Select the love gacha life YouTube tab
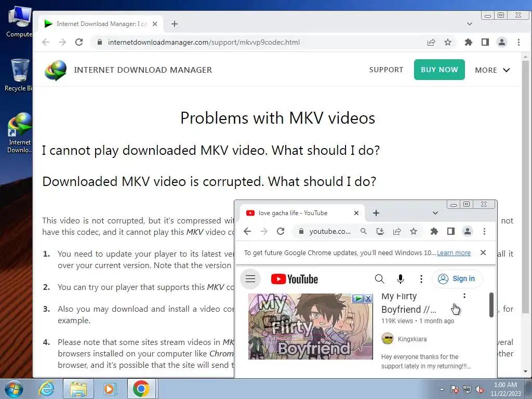The height and width of the screenshot is (399, 532). [302, 213]
